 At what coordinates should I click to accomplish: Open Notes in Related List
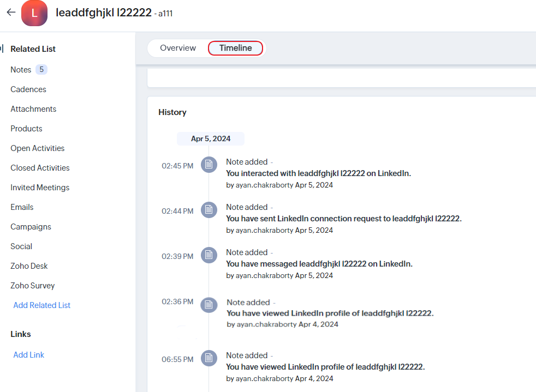21,70
